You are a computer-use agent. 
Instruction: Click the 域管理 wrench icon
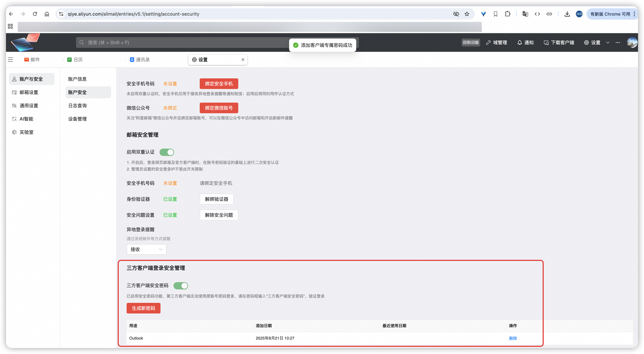tap(488, 43)
